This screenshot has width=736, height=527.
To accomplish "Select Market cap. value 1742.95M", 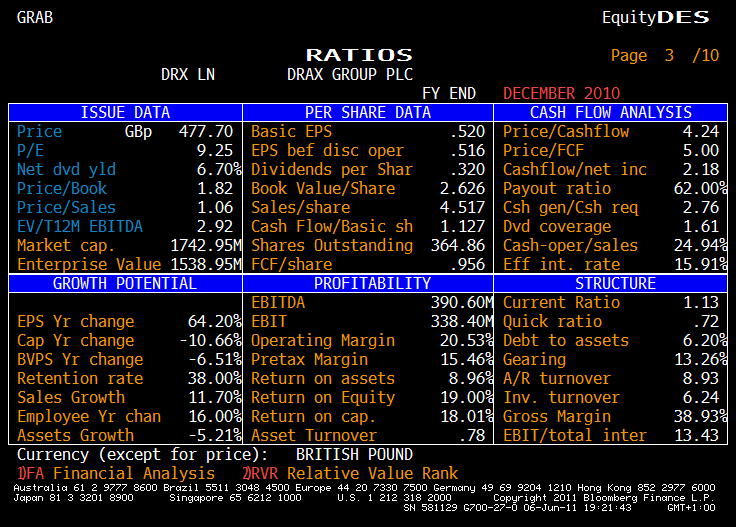I will point(206,245).
